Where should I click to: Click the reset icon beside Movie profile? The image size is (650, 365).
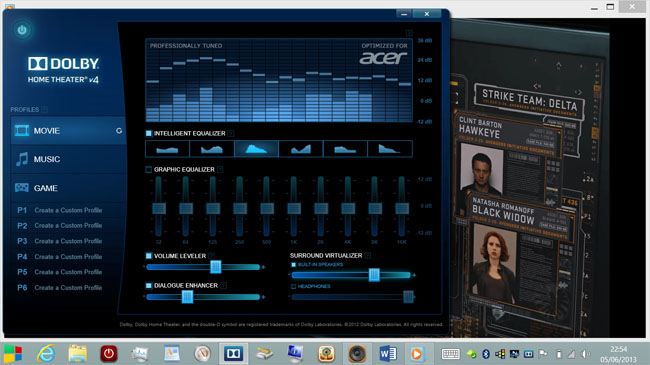click(119, 131)
